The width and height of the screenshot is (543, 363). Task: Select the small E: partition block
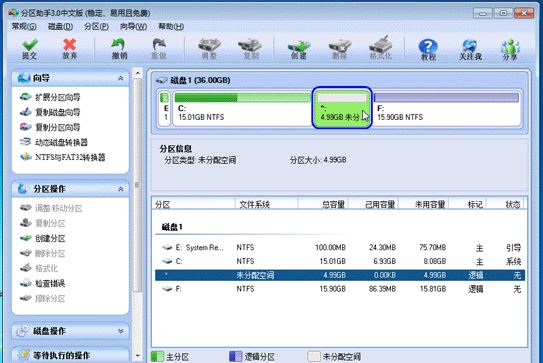coord(165,108)
